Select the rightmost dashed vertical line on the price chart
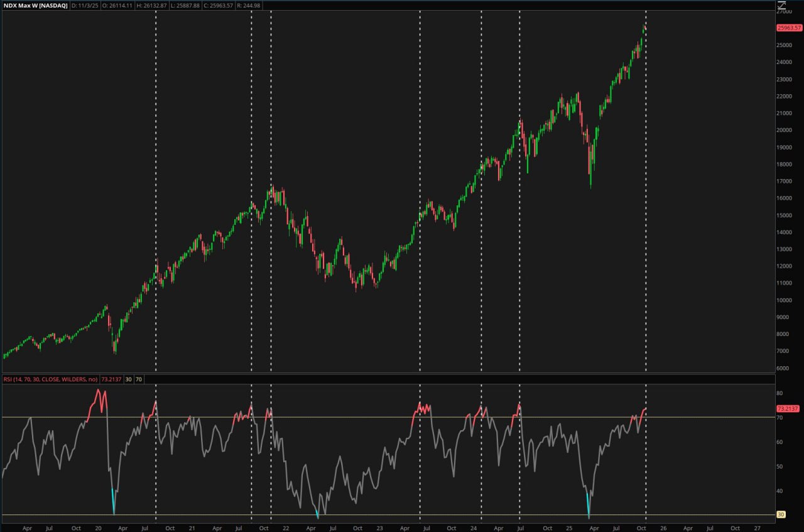This screenshot has width=804, height=532. click(x=646, y=188)
